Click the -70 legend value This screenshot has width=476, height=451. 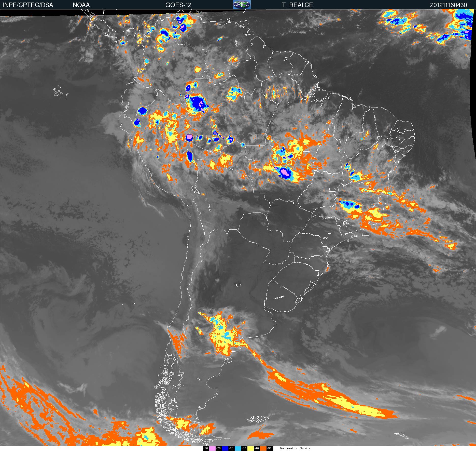click(x=219, y=448)
